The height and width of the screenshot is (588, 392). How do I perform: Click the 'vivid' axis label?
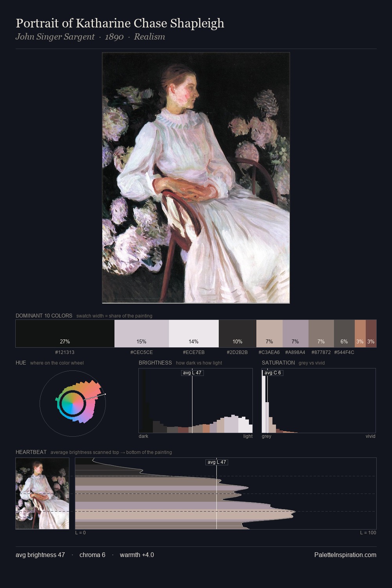click(370, 436)
